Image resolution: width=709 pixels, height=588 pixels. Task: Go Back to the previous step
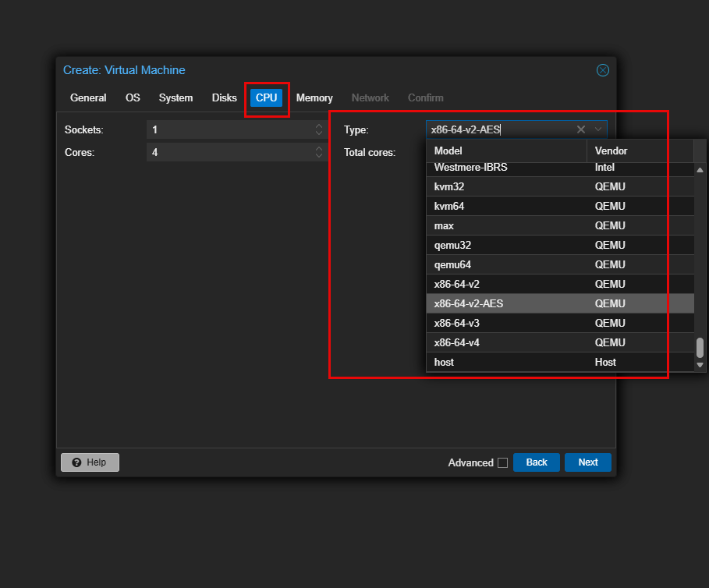537,462
